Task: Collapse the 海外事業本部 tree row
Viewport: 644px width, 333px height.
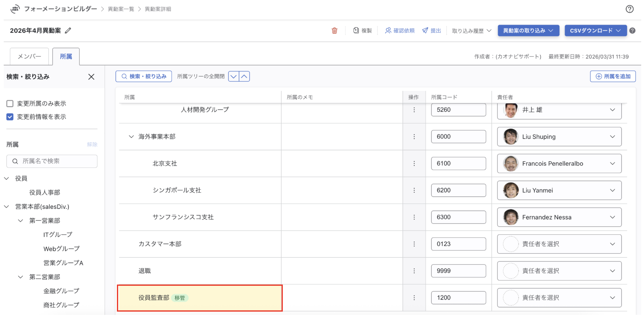Action: point(131,137)
